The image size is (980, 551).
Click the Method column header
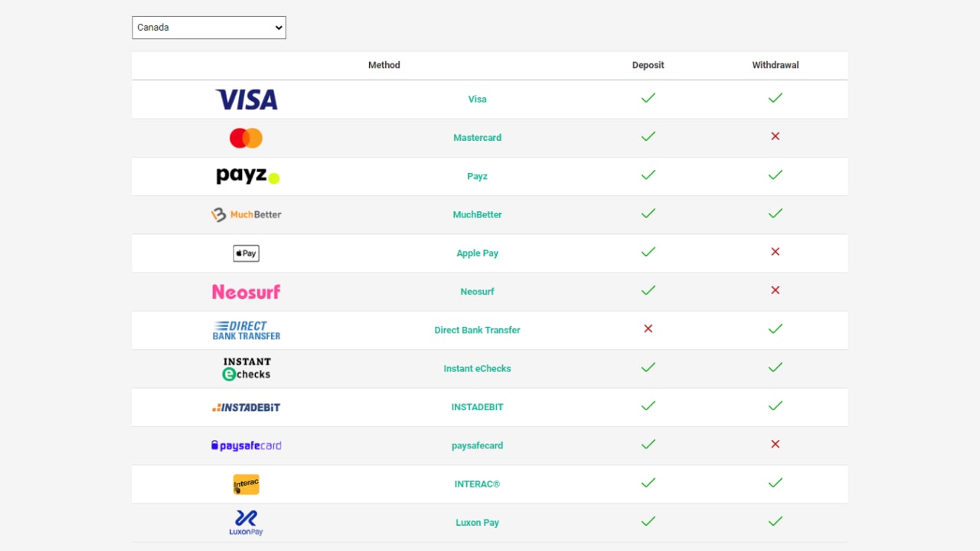click(384, 65)
